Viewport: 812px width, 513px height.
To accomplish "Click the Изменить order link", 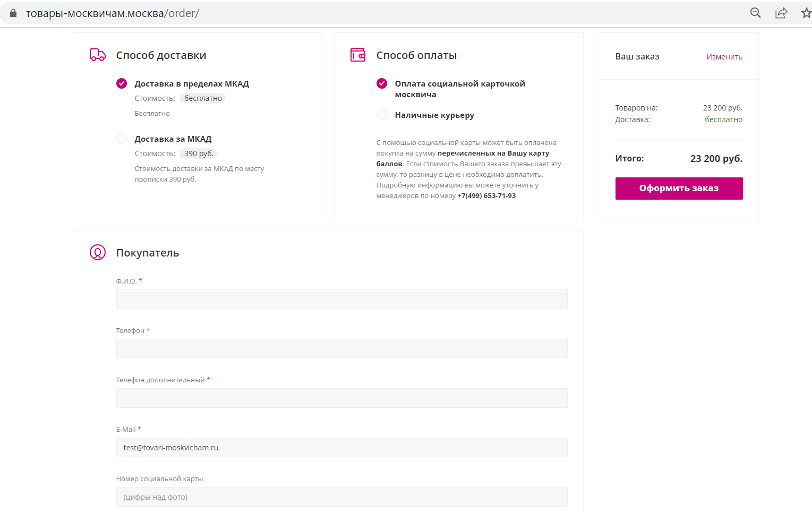I will coord(724,57).
